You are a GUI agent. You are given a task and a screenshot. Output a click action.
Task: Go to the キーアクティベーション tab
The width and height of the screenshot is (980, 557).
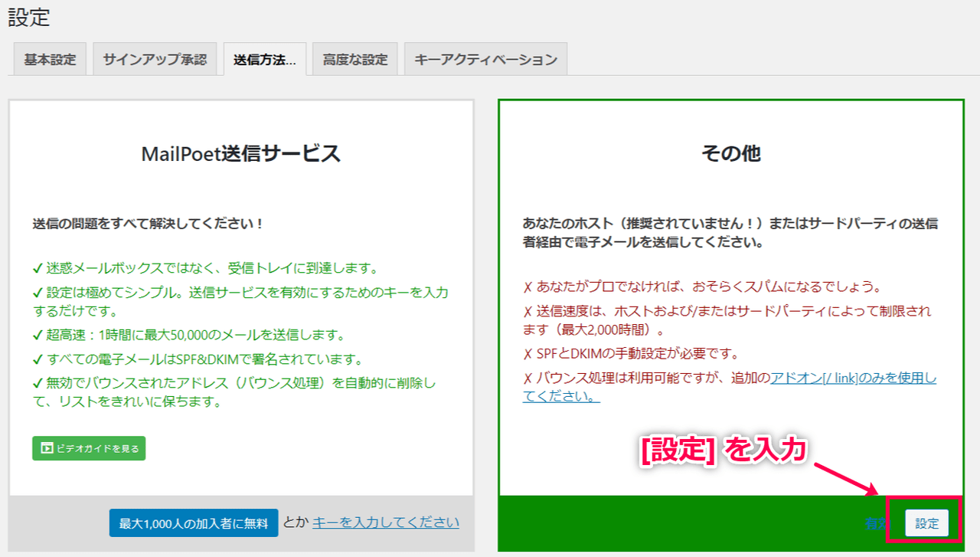pyautogui.click(x=485, y=60)
